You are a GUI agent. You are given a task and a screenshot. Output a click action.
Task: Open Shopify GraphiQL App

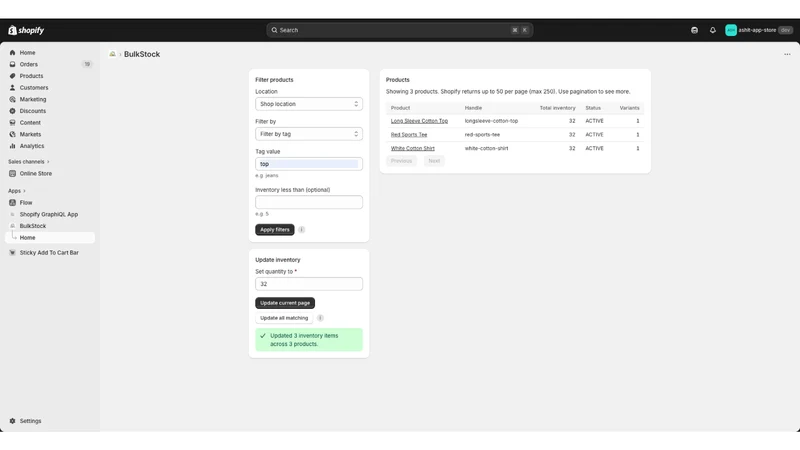click(48, 214)
